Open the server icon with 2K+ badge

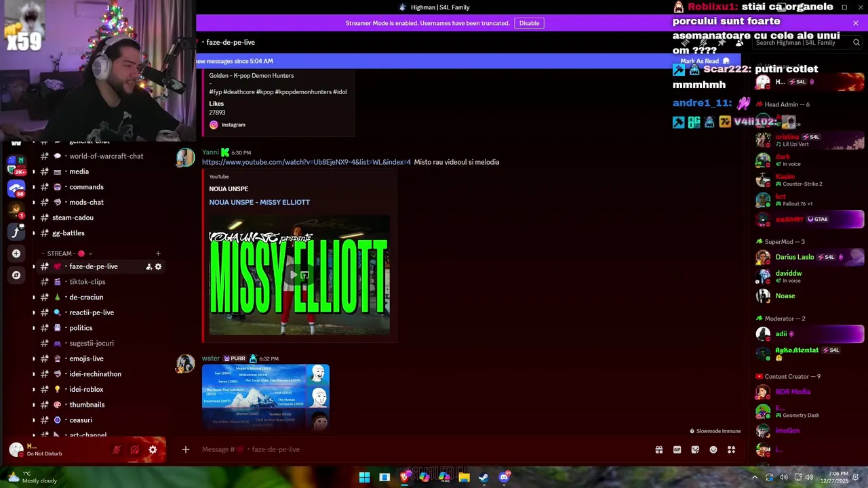(x=16, y=165)
